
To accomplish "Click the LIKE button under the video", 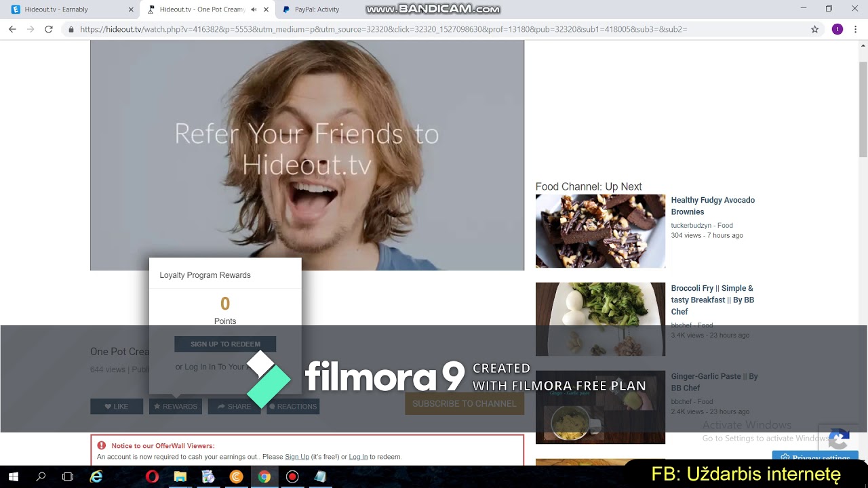I will coord(117,407).
